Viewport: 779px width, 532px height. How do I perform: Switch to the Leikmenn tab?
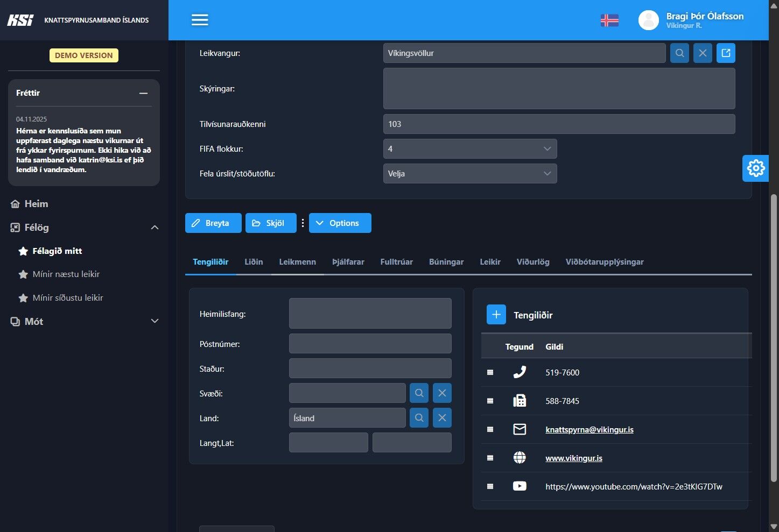coord(297,262)
